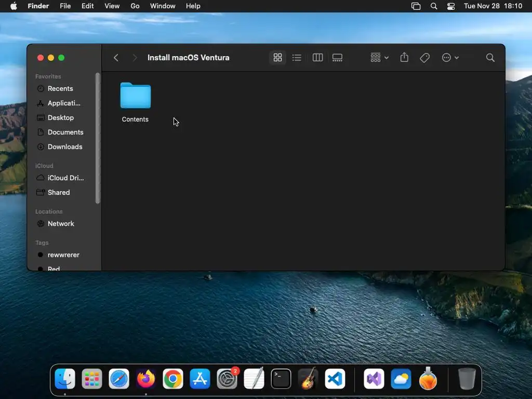Switch to gallery view in Finder toolbar
The width and height of the screenshot is (532, 399).
pyautogui.click(x=337, y=58)
